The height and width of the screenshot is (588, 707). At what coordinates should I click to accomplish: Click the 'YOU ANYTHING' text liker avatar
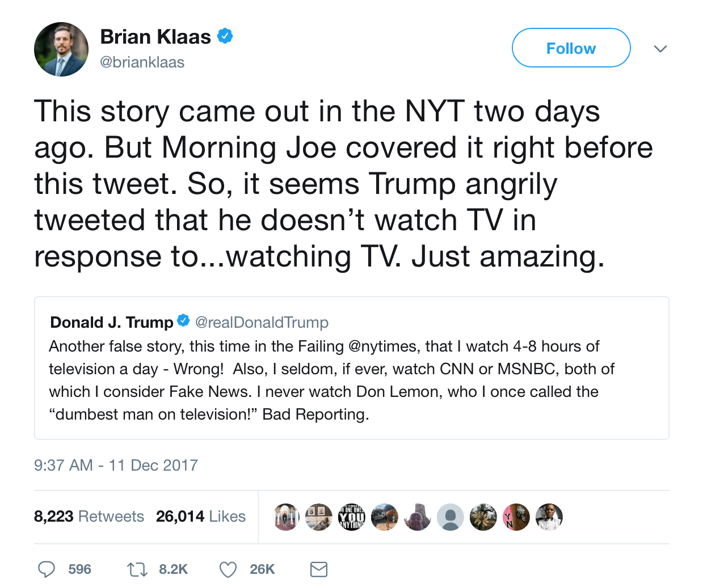click(352, 517)
